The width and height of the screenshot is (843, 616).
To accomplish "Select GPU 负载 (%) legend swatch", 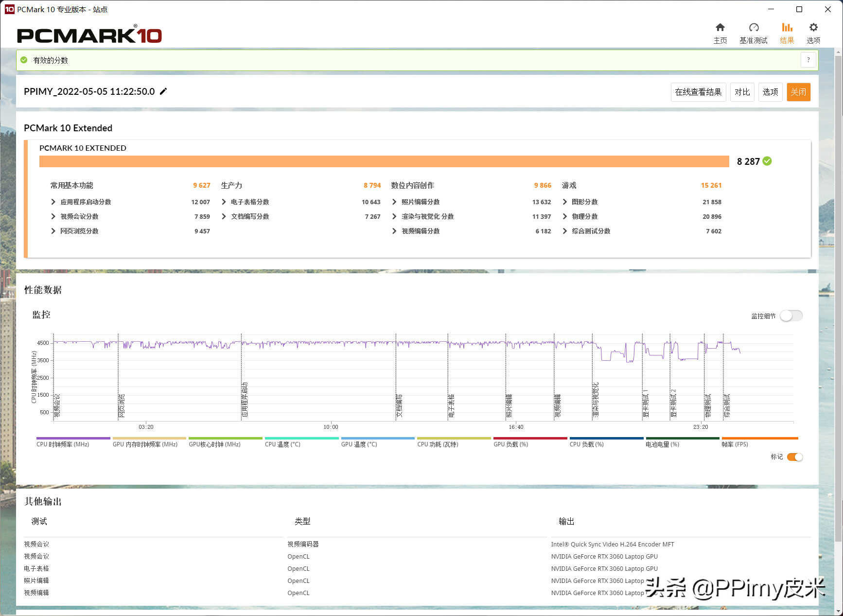I will tap(530, 438).
